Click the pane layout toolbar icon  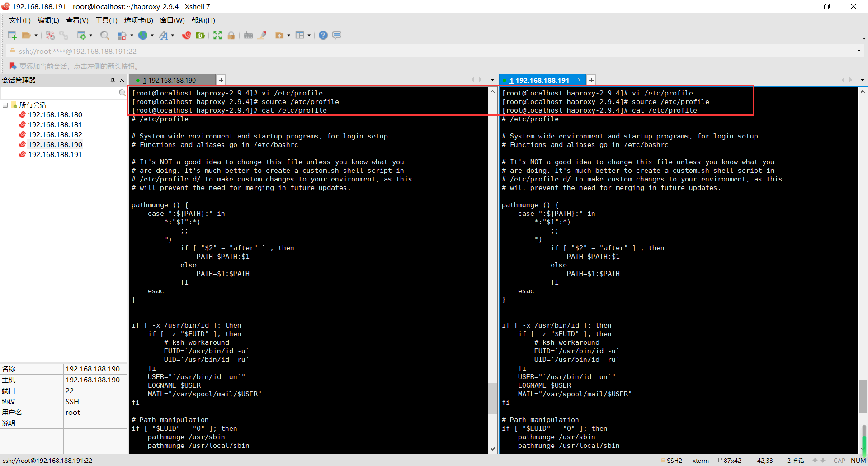pos(300,35)
